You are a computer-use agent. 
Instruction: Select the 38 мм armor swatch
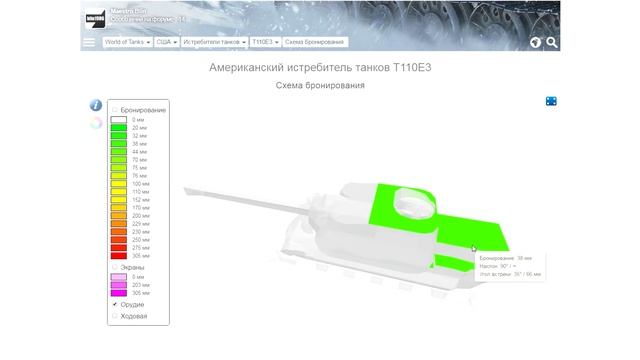(118, 144)
